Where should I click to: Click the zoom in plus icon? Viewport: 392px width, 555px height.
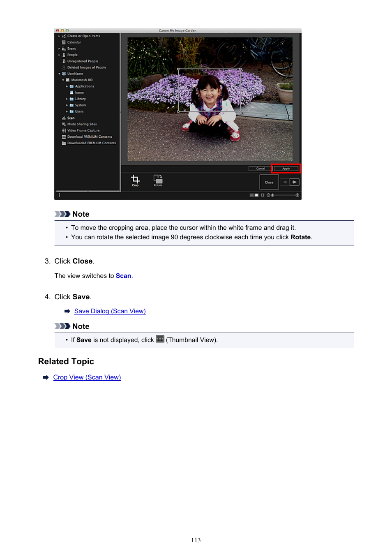pyautogui.click(x=297, y=195)
